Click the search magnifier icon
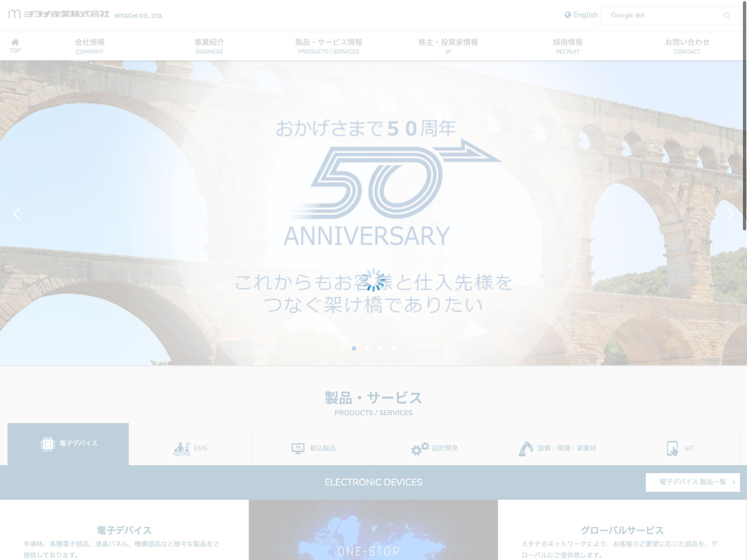Image resolution: width=747 pixels, height=560 pixels. point(727,16)
